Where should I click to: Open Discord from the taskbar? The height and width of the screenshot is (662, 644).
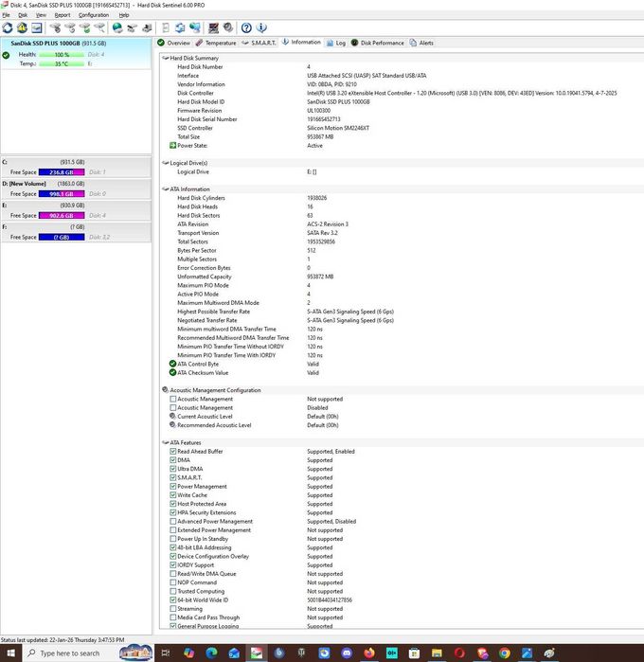coord(347,653)
